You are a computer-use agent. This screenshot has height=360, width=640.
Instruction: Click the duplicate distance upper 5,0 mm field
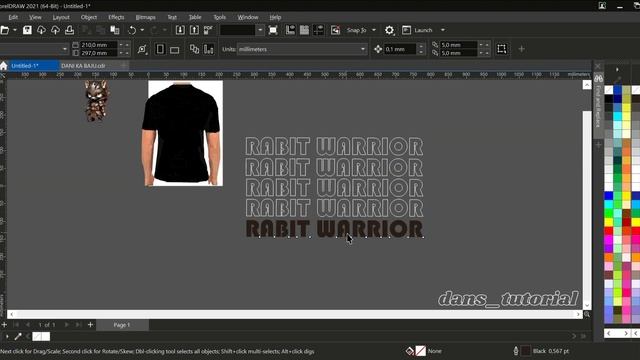coord(458,45)
